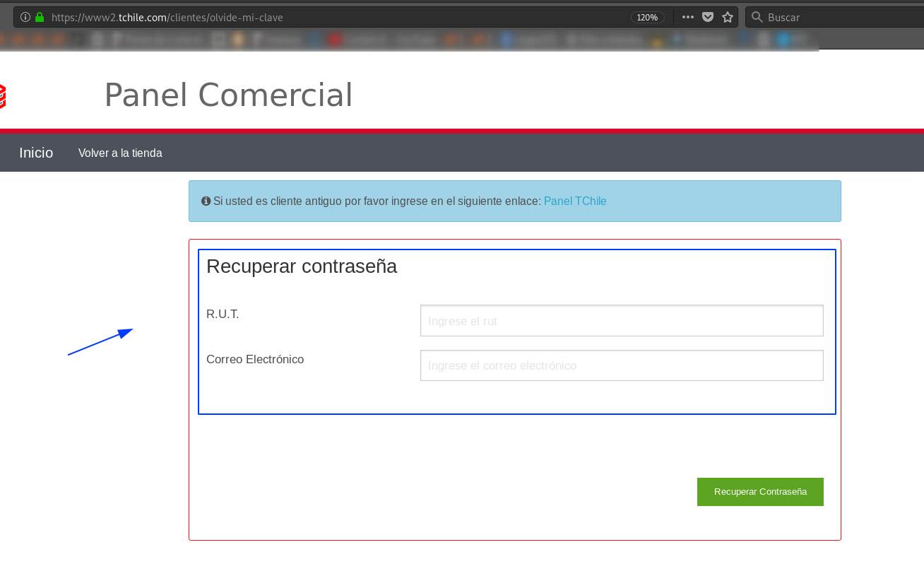
Task: Click the R.U.T. field label
Action: (223, 315)
